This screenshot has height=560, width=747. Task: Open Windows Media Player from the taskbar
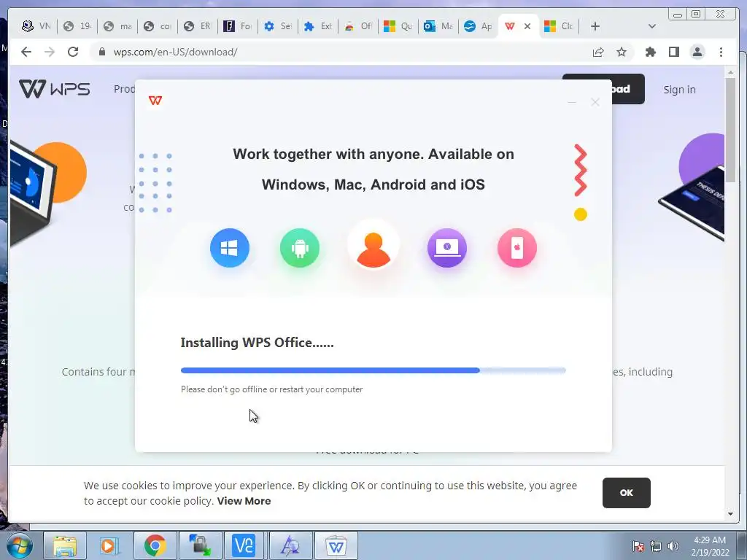(109, 545)
